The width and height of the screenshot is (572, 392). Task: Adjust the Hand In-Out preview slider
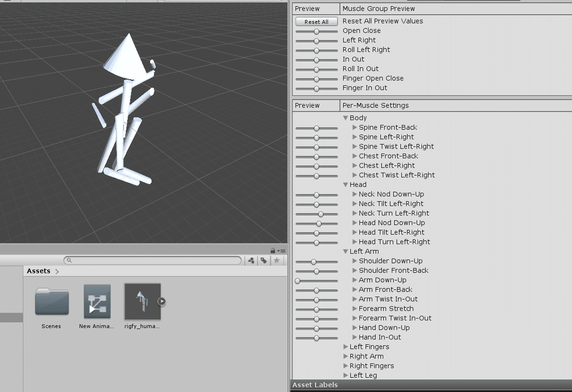point(317,338)
